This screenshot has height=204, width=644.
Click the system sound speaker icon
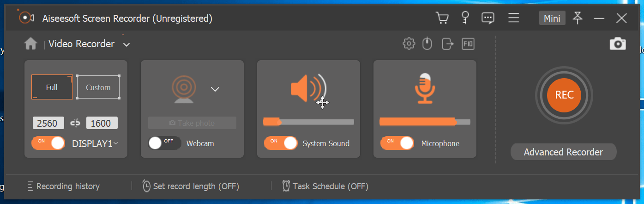pyautogui.click(x=308, y=88)
